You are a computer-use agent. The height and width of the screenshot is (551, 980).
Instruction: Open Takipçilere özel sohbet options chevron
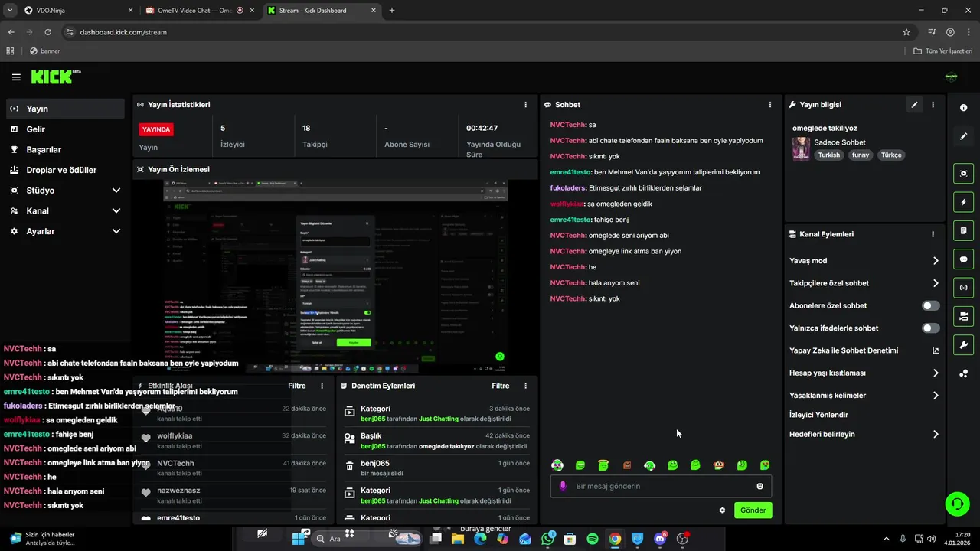(936, 283)
